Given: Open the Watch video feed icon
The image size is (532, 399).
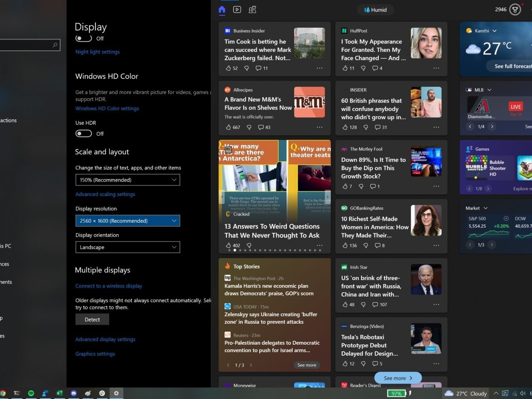Looking at the screenshot, I should [x=237, y=10].
